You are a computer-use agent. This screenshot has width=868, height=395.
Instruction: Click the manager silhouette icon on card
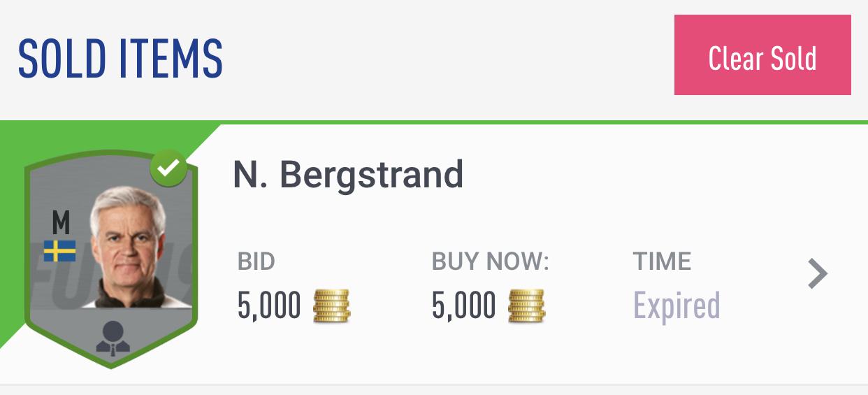[x=112, y=338]
